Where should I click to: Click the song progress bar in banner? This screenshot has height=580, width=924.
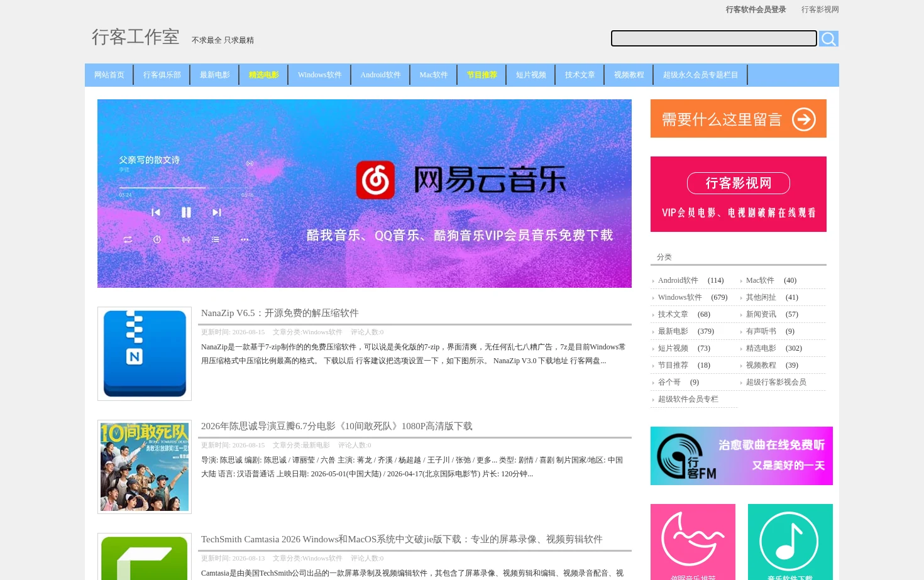pyautogui.click(x=186, y=187)
